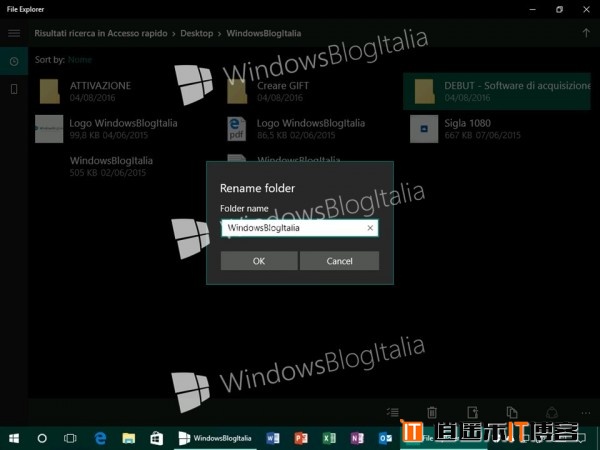
Task: Switch to WindowsBlogItalia taskbar app
Action: coord(215,438)
